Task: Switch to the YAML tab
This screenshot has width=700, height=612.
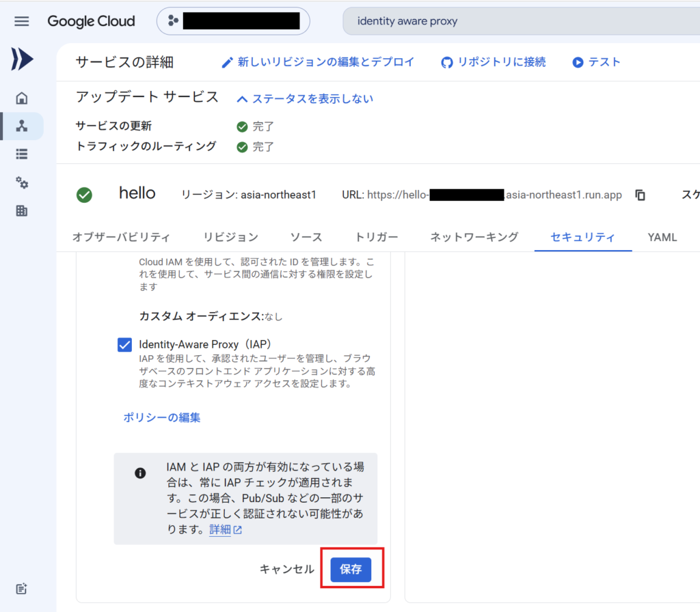Action: pyautogui.click(x=662, y=237)
